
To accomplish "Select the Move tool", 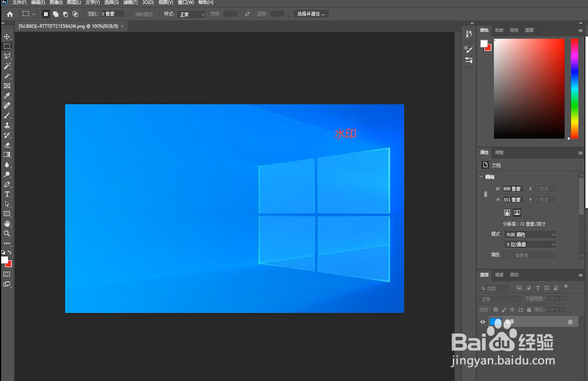I will pos(7,36).
